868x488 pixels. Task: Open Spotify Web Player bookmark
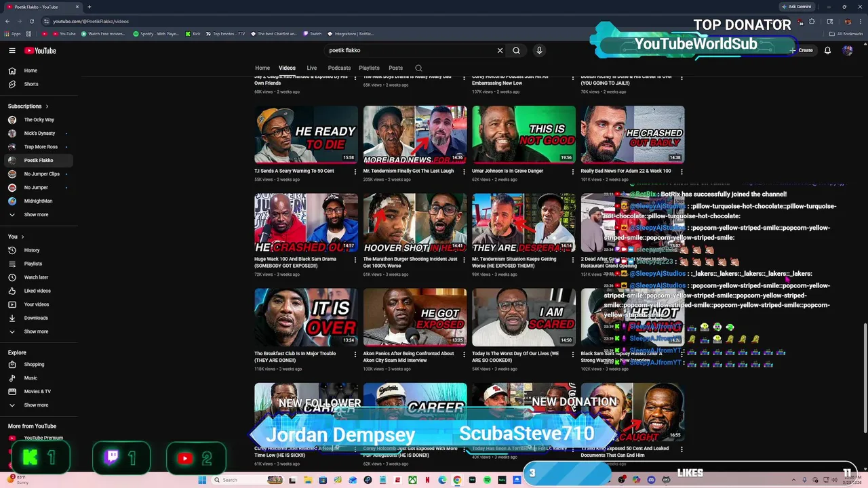pos(156,34)
